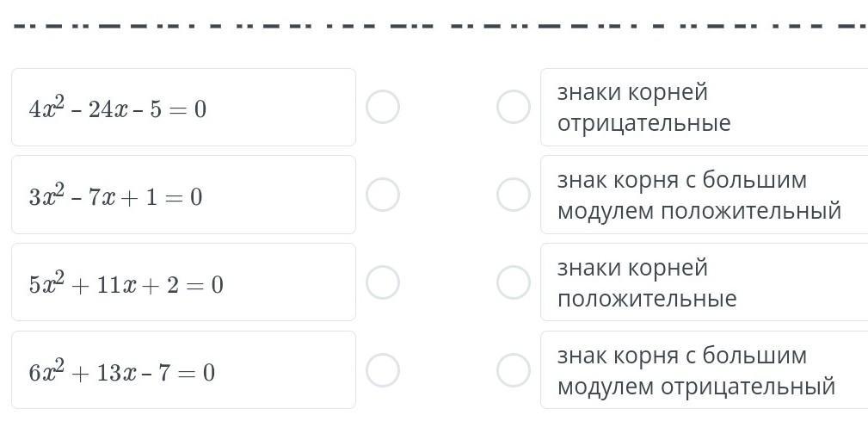Mark the circle for 'знаки корней положительные'
The image size is (868, 440).
[x=514, y=282]
